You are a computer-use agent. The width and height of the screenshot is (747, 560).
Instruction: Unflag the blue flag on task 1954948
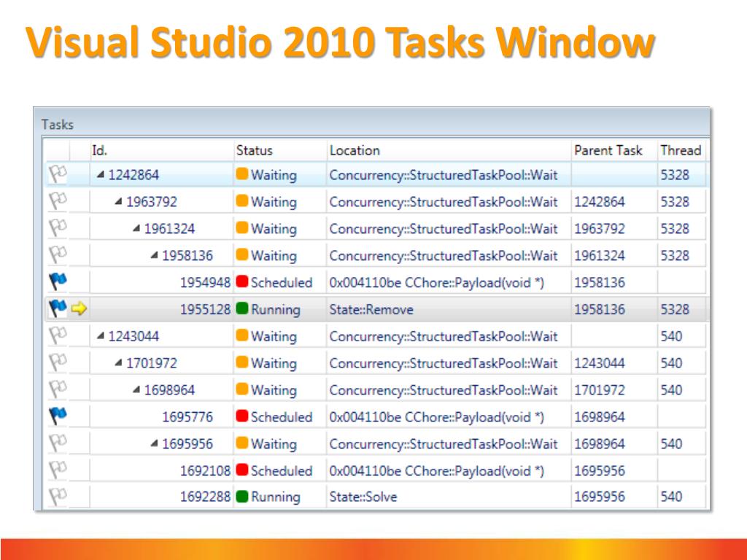pos(58,282)
